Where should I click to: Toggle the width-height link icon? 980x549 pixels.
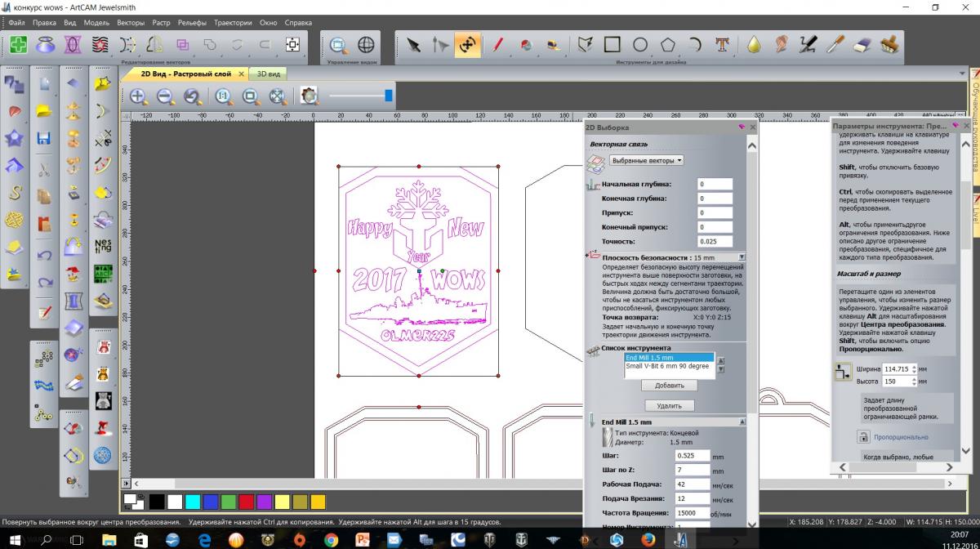(x=844, y=373)
